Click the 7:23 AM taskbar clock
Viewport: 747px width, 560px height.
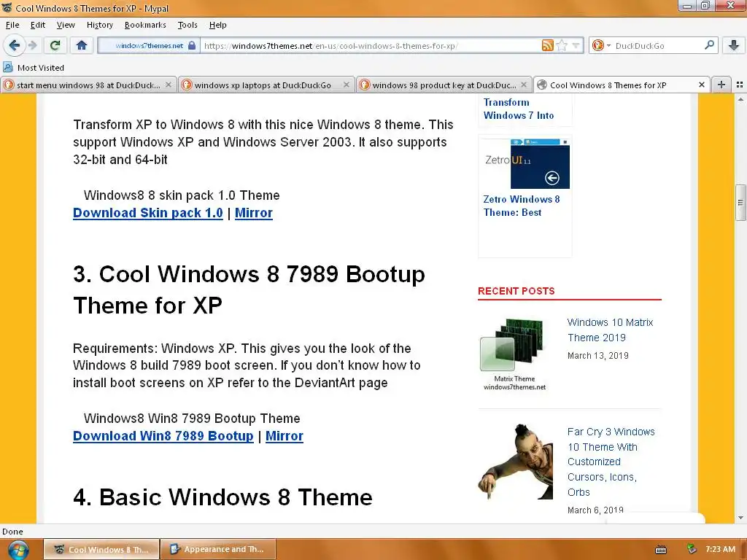pyautogui.click(x=720, y=549)
